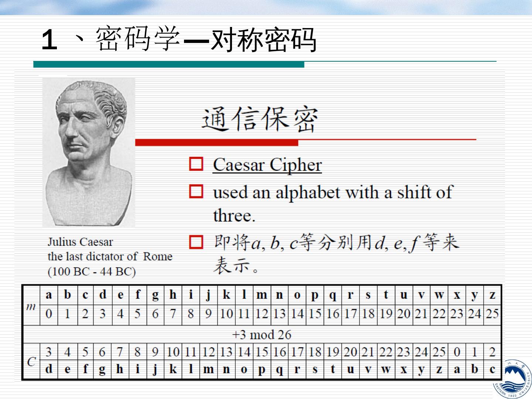Click number '0' in the m row
Screen dimensions: 532x399
coord(49,314)
